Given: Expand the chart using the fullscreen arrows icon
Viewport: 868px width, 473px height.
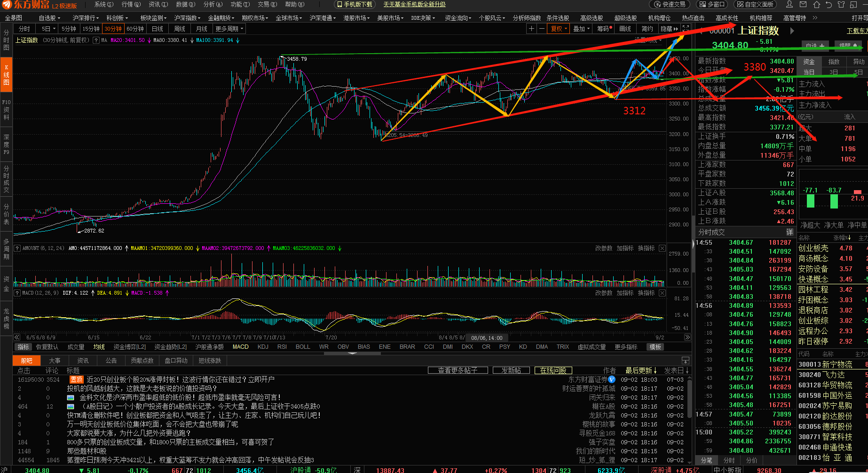Looking at the screenshot, I should 686,29.
